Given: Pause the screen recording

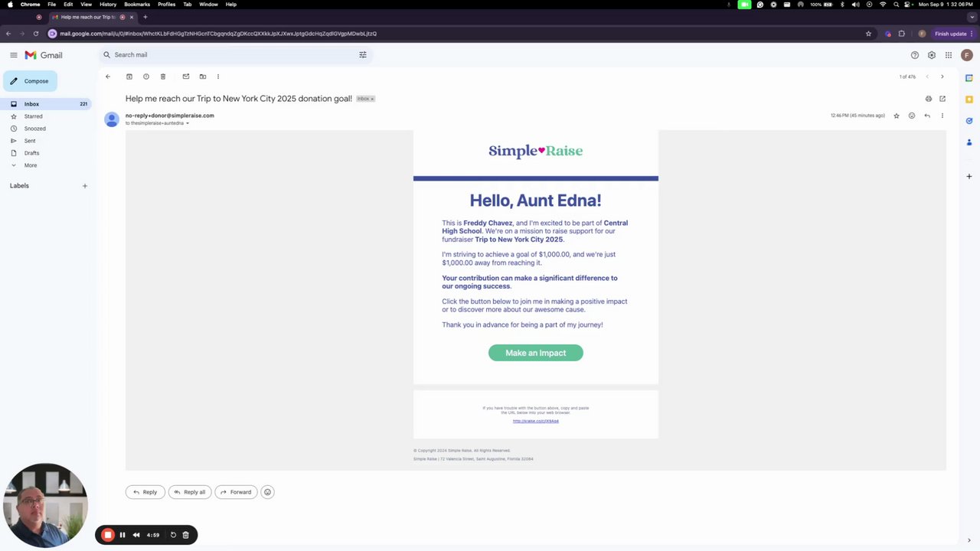Looking at the screenshot, I should coord(122,535).
